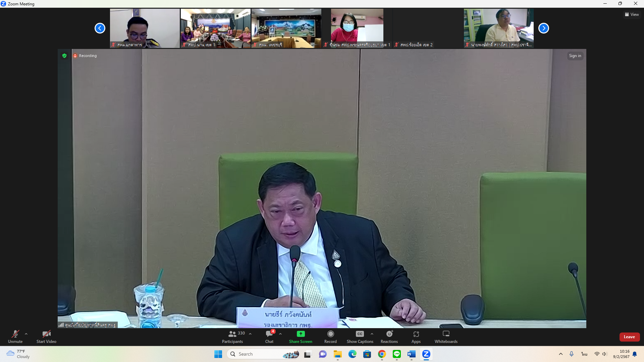This screenshot has width=644, height=362.
Task: Open volume control in tray
Action: pyautogui.click(x=604, y=354)
